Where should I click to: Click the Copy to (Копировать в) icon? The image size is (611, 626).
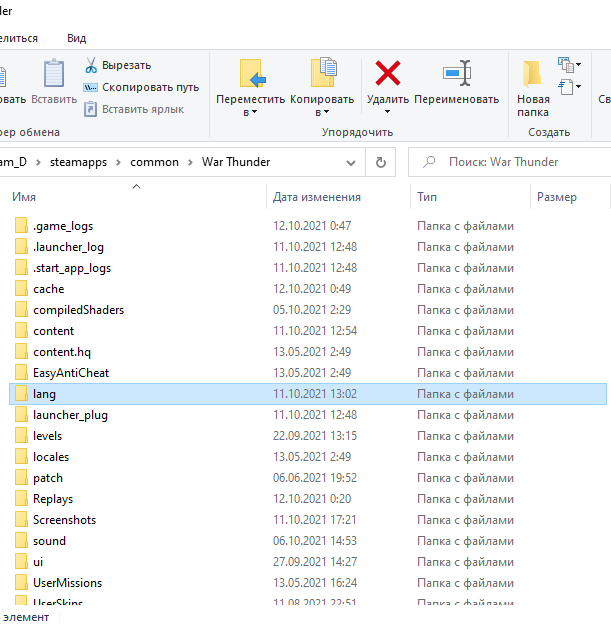point(324,72)
